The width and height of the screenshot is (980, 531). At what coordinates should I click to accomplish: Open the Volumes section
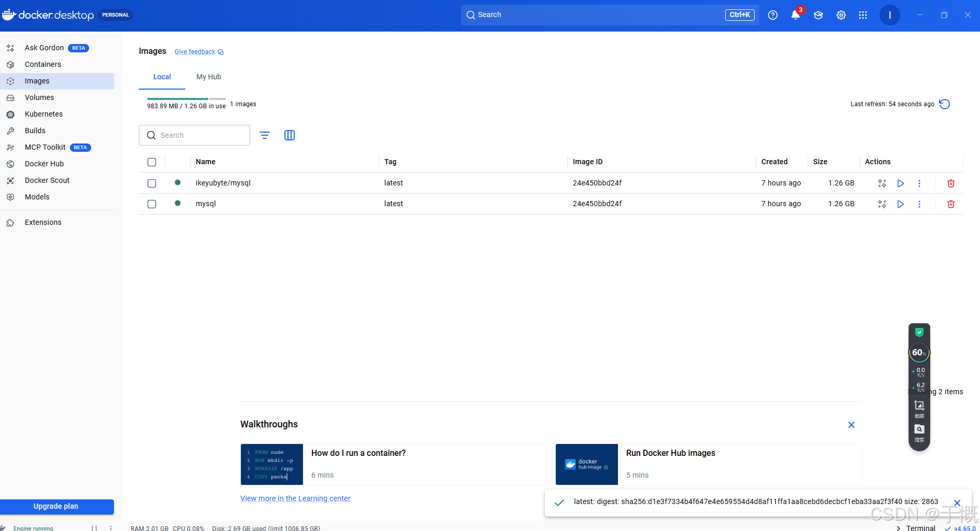57,97
